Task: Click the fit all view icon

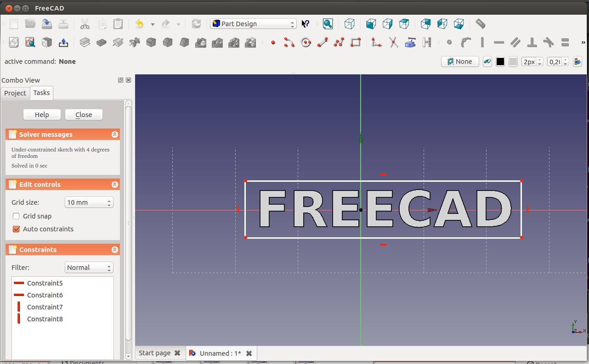Action: (x=328, y=24)
